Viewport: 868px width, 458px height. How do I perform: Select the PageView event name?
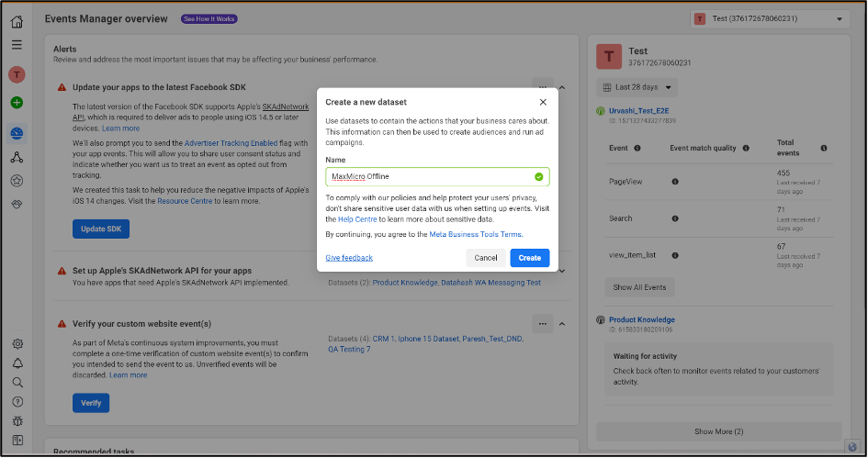click(x=626, y=182)
